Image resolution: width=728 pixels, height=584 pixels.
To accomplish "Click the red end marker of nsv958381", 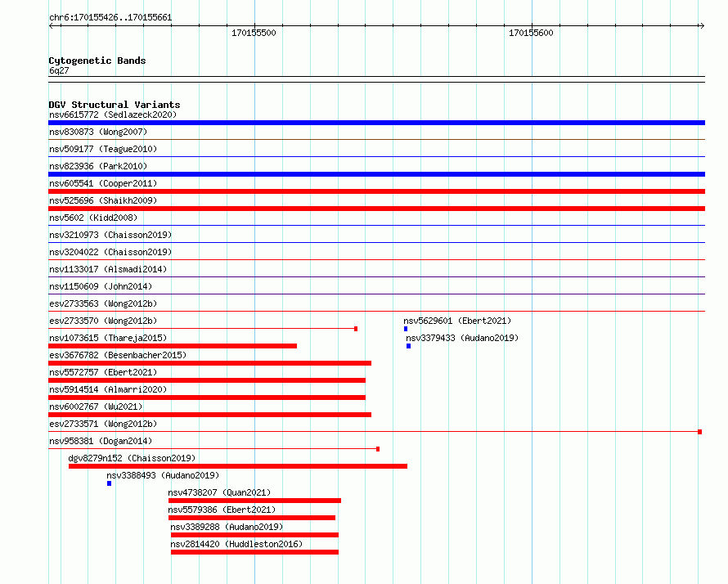I will [x=378, y=449].
